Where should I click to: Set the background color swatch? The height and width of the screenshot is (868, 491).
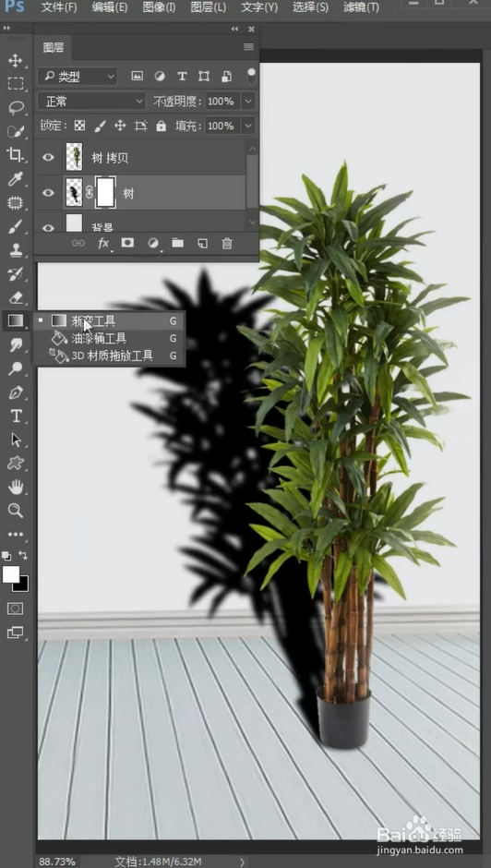[24, 586]
